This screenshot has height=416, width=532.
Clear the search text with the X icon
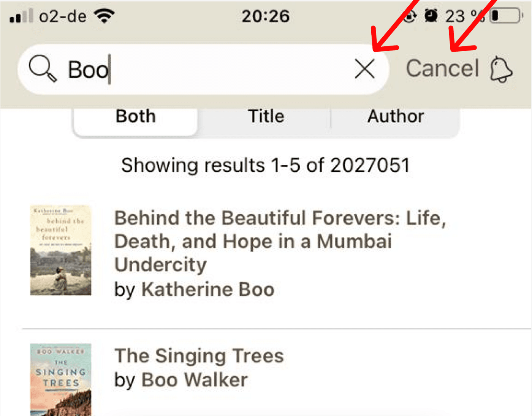[x=365, y=69]
